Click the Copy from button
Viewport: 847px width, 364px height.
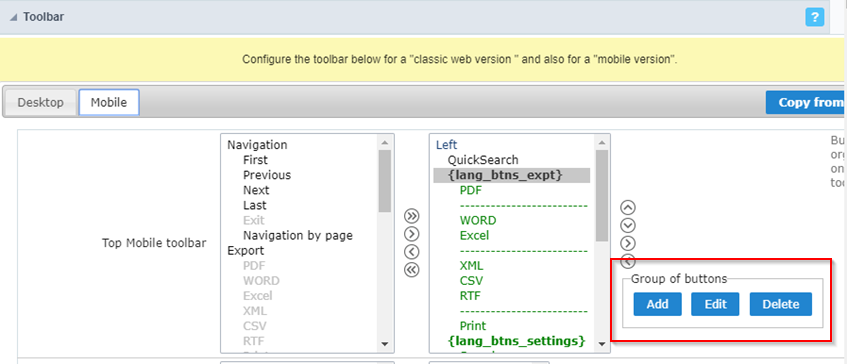click(x=806, y=103)
